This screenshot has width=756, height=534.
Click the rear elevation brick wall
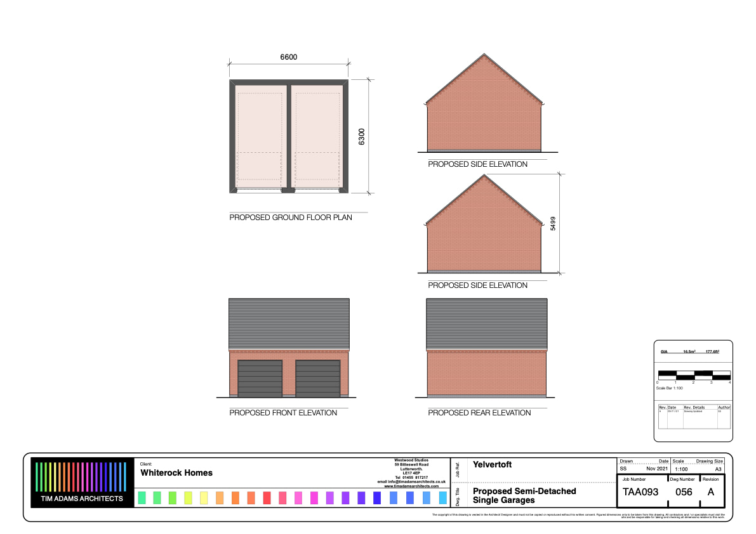pos(486,372)
